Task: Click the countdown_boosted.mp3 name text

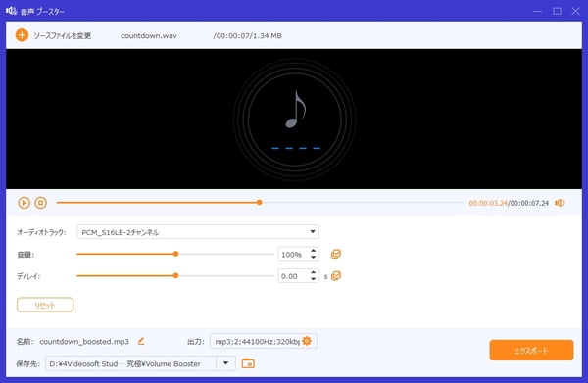Action: [84, 342]
